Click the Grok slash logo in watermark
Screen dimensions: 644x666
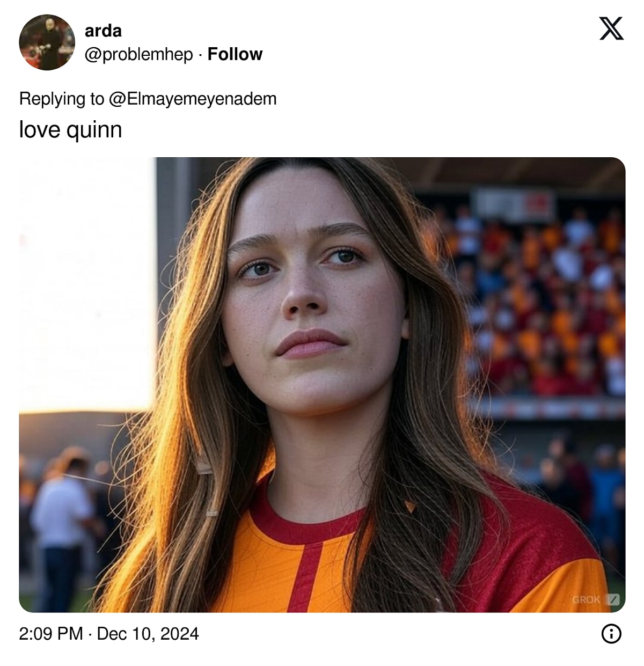point(612,599)
